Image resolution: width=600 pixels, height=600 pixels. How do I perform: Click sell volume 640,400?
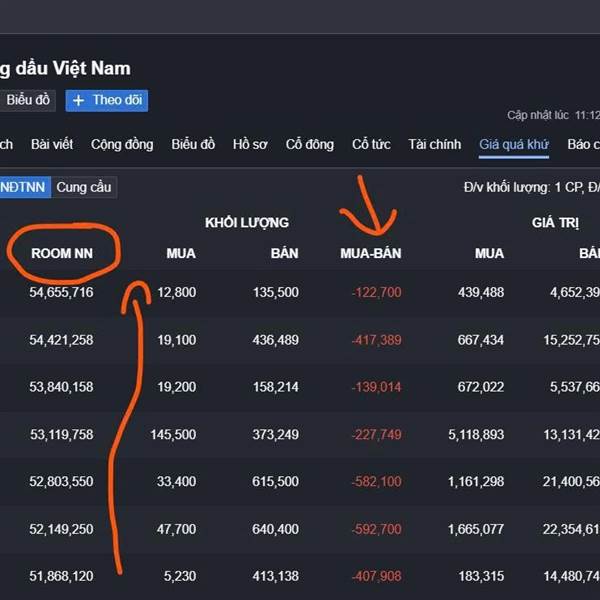tap(276, 529)
